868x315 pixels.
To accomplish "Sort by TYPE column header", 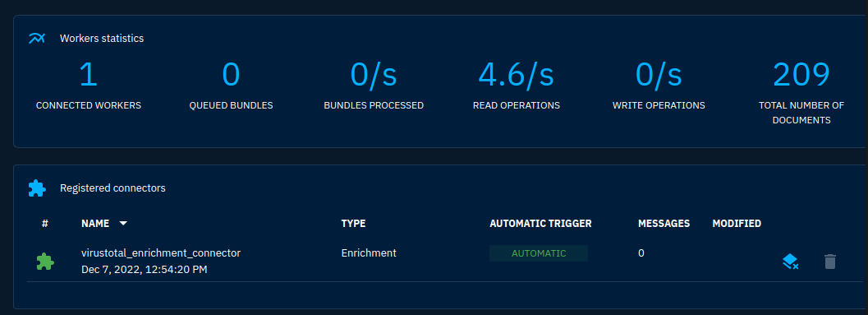I will pyautogui.click(x=353, y=224).
